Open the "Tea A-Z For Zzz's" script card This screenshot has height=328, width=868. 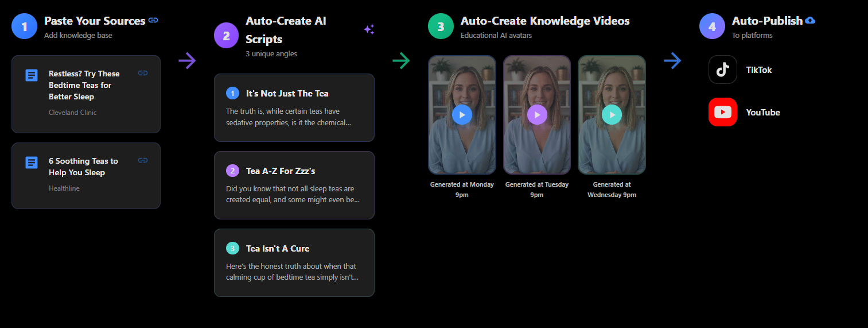coord(294,185)
